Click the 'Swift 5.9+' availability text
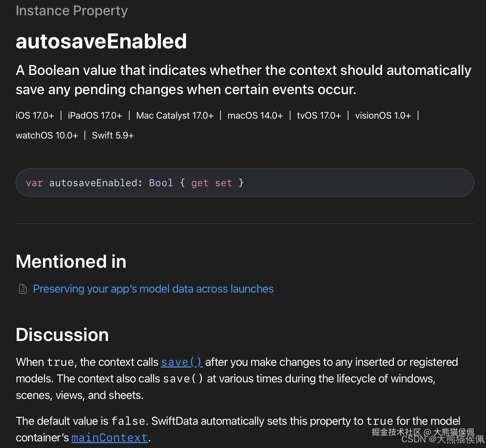The image size is (486, 448). pos(113,135)
